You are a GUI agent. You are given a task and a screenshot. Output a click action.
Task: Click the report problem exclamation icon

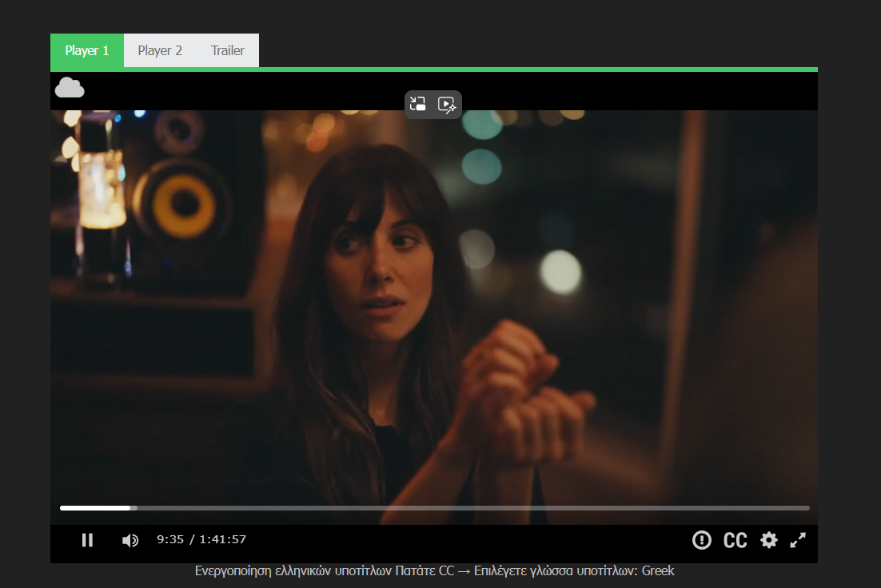[x=702, y=540]
